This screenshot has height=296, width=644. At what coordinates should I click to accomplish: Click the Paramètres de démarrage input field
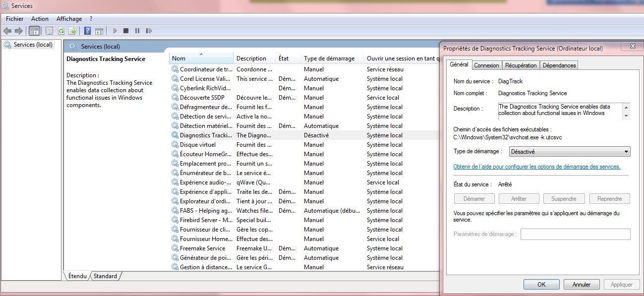[x=576, y=234]
